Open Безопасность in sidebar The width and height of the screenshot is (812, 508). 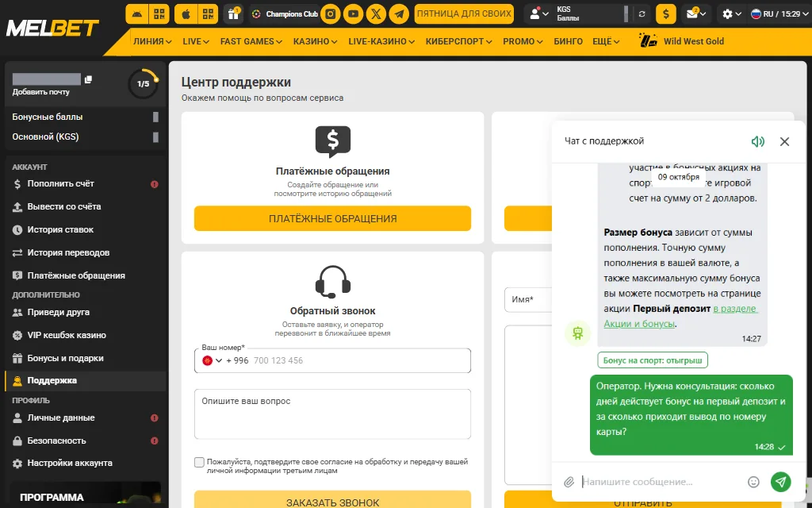[x=86, y=441]
